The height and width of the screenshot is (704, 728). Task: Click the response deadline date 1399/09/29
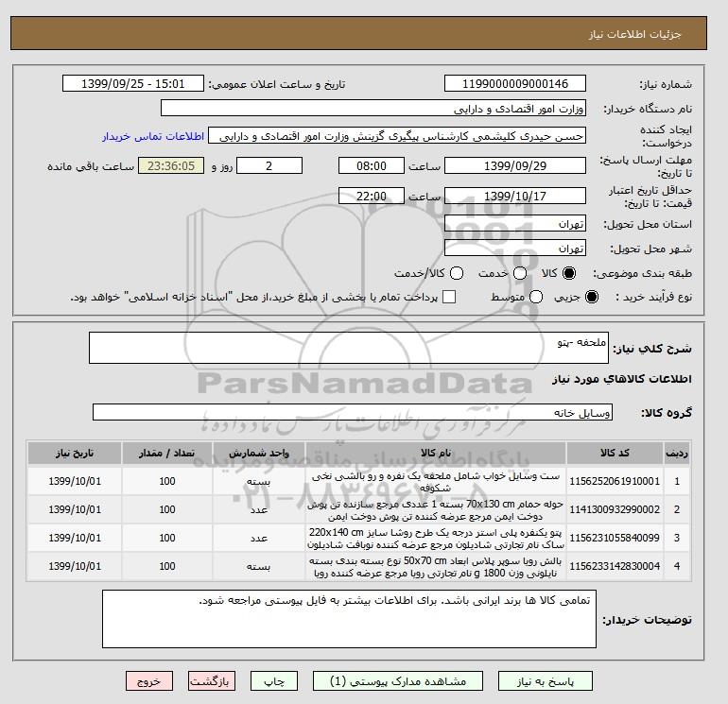(x=515, y=165)
